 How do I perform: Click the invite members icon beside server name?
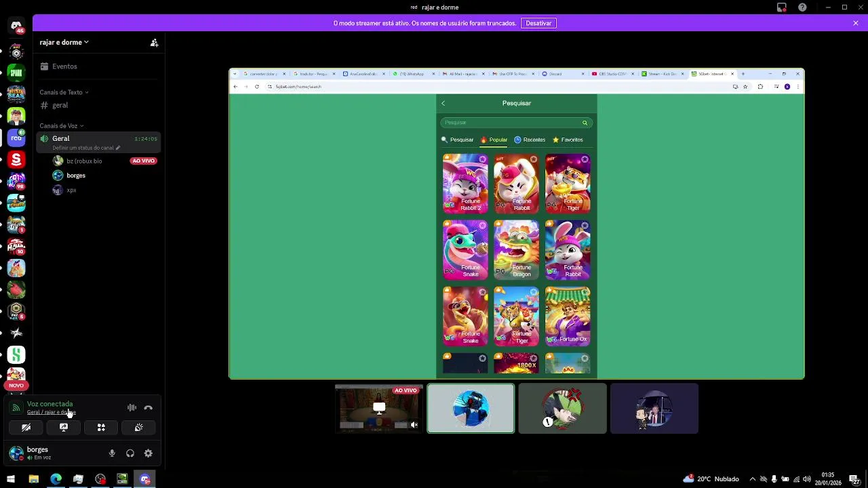tap(154, 42)
